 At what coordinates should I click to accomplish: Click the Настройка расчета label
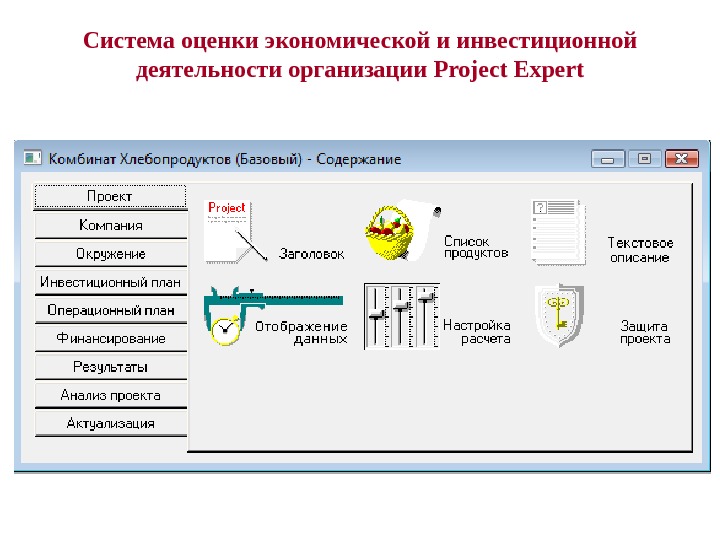477,332
